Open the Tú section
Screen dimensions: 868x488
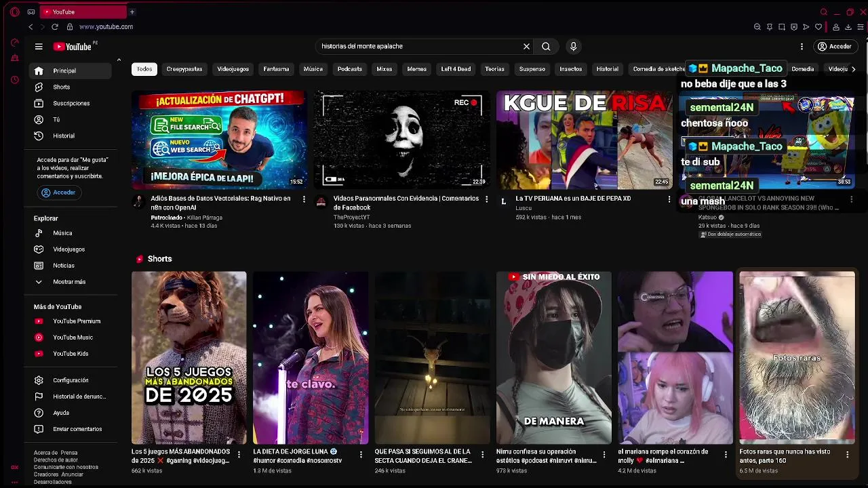tap(70, 119)
